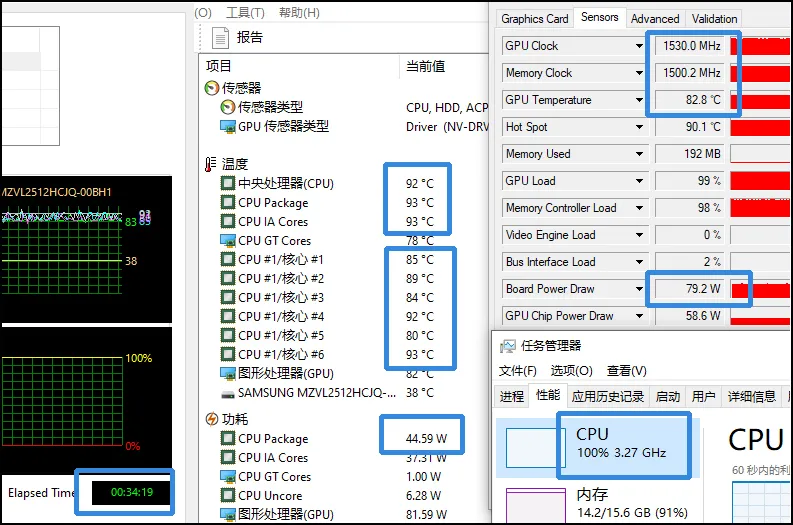Click the report page icon in AIDA64 toolbar
793x525 pixels.
[x=220, y=37]
